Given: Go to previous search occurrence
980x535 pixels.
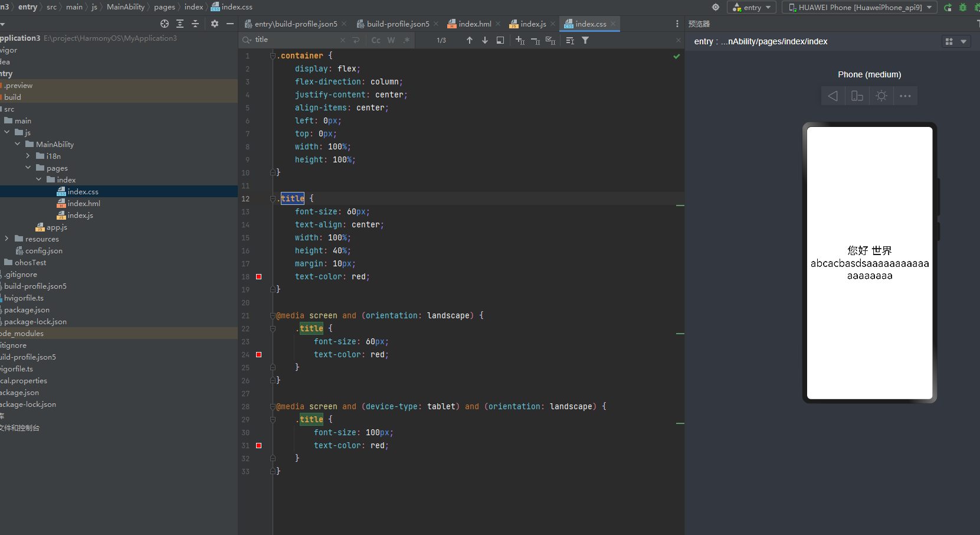Looking at the screenshot, I should coord(470,40).
